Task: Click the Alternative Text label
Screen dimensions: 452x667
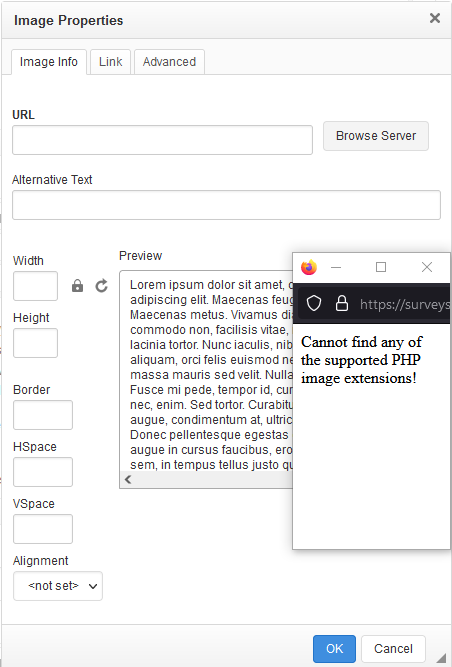Action: tap(52, 180)
